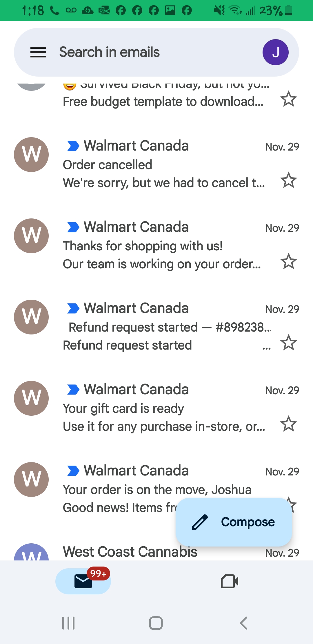Image resolution: width=313 pixels, height=644 pixels.
Task: Star the gift card is ready email
Action: pyautogui.click(x=289, y=424)
